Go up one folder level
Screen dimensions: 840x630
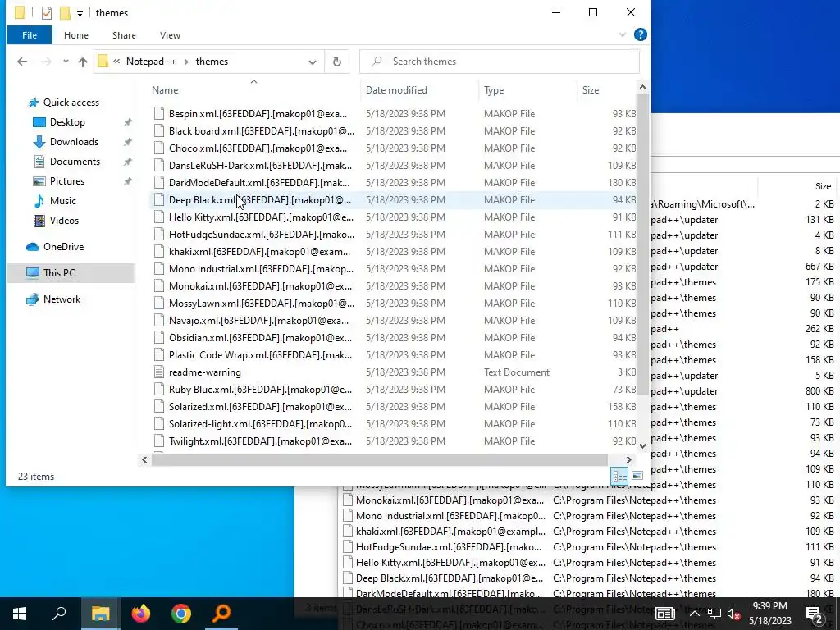(x=83, y=62)
